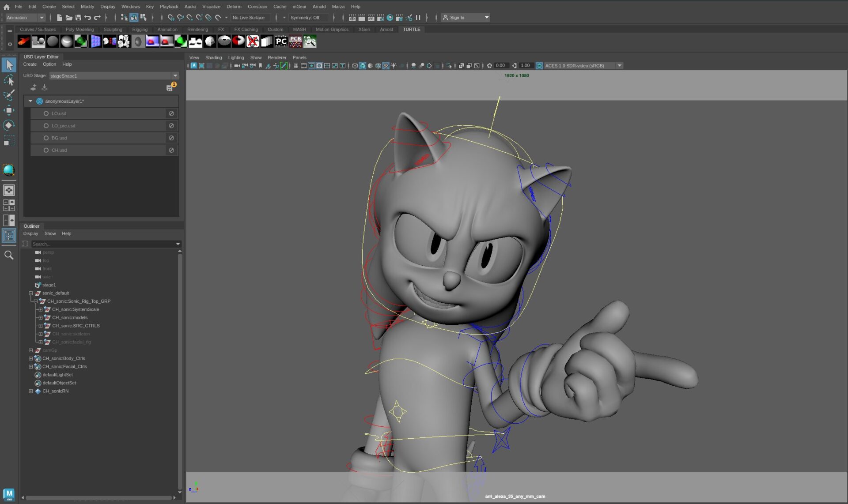The width and height of the screenshot is (848, 504).
Task: Click the viewport gamma value field
Action: (x=525, y=66)
